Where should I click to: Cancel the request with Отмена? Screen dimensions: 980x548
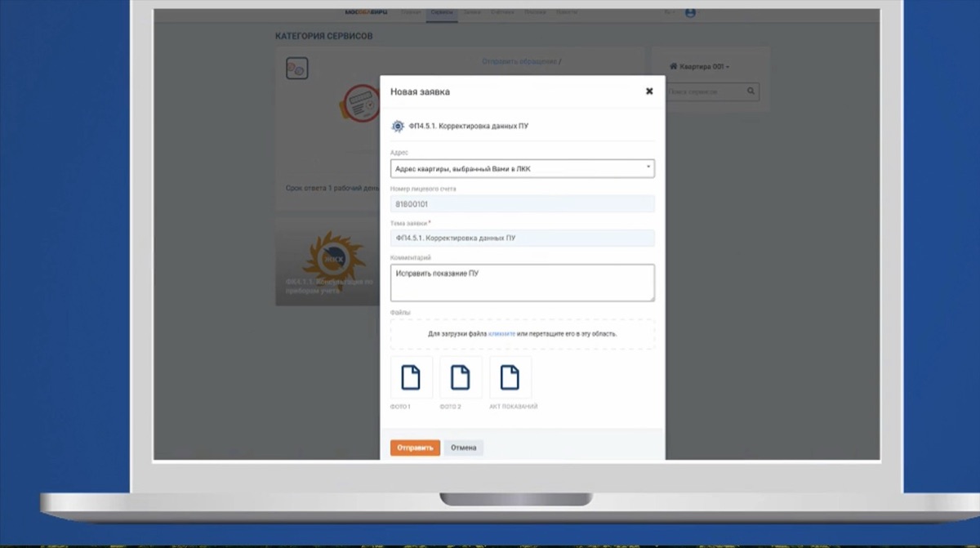[x=464, y=448]
